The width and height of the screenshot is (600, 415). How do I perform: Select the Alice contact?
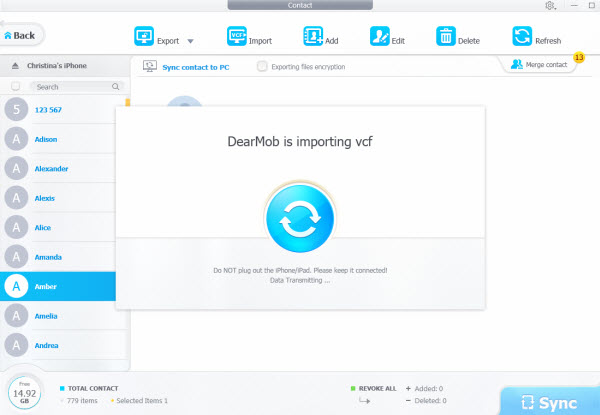pos(58,227)
